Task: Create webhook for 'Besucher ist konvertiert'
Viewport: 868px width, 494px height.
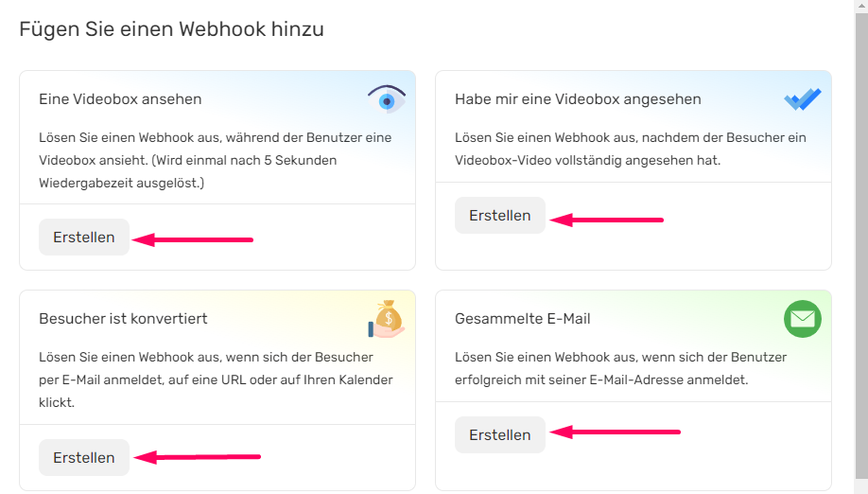Action: (x=84, y=457)
